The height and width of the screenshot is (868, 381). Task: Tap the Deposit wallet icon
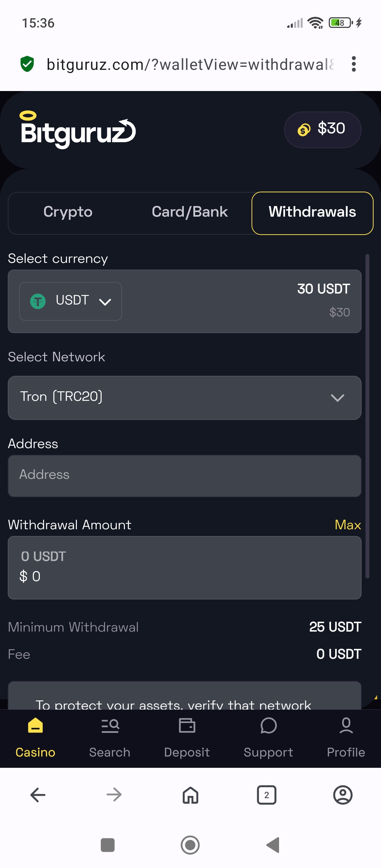click(187, 726)
